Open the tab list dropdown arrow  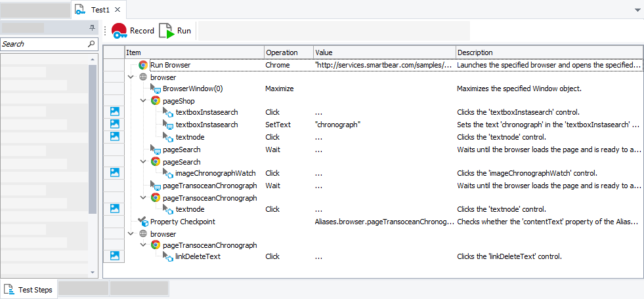(637, 10)
